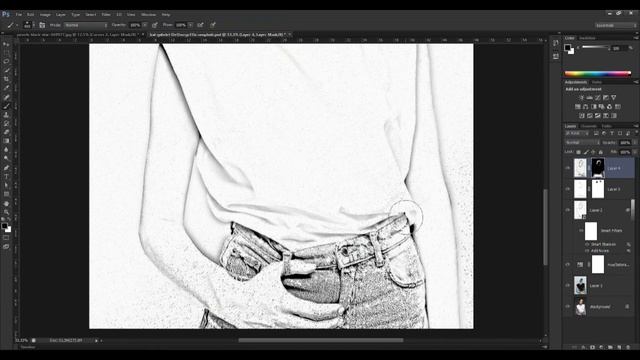Open brush Opacity slider arrow
The image size is (640, 360).
point(144,25)
